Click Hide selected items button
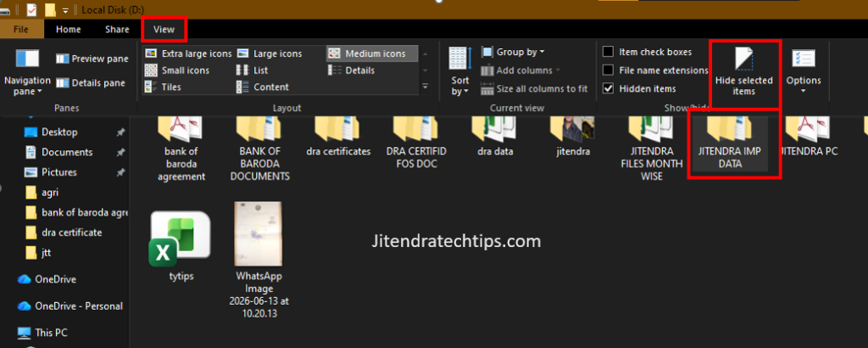868x348 pixels. point(744,72)
